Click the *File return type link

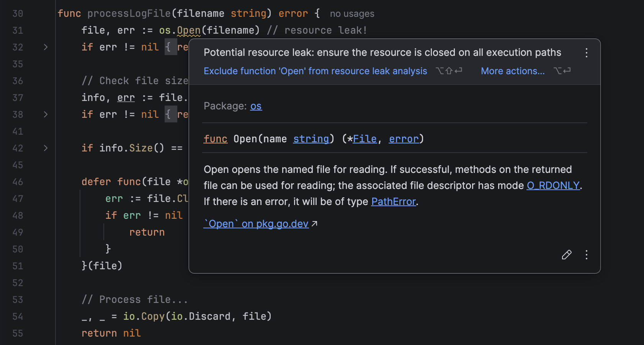364,139
